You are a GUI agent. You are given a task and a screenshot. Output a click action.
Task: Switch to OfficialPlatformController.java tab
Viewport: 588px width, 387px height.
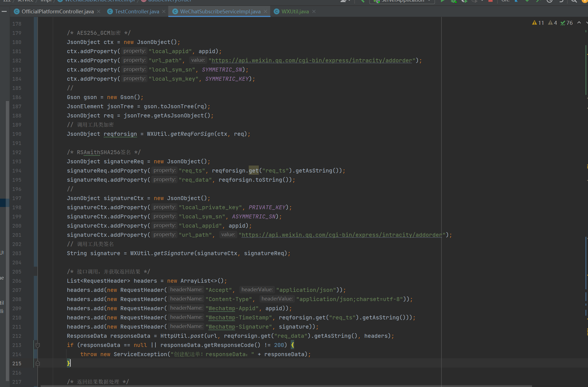coord(57,11)
